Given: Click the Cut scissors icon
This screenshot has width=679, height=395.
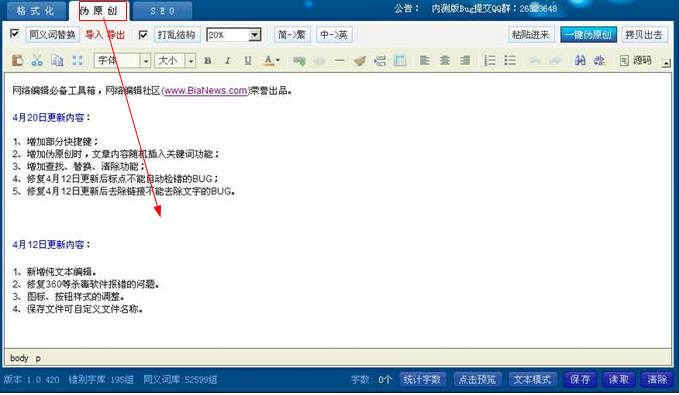Looking at the screenshot, I should click(x=37, y=61).
